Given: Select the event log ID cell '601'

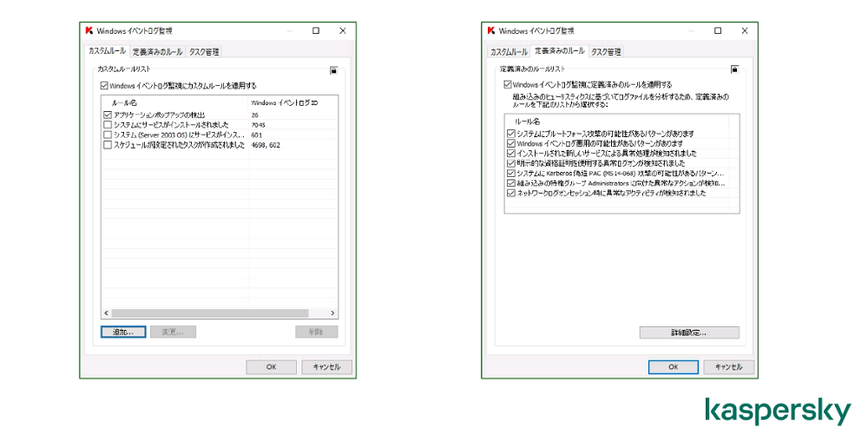Looking at the screenshot, I should click(x=256, y=135).
